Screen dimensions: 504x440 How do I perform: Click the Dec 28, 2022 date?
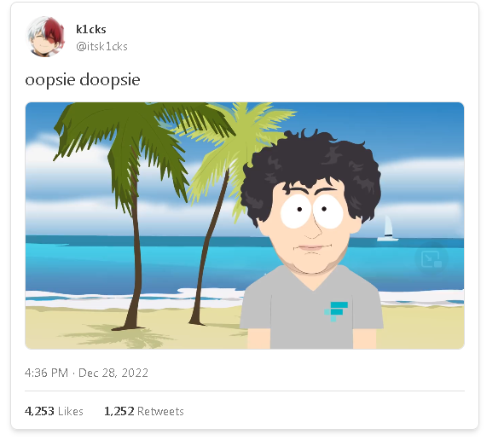tap(113, 373)
